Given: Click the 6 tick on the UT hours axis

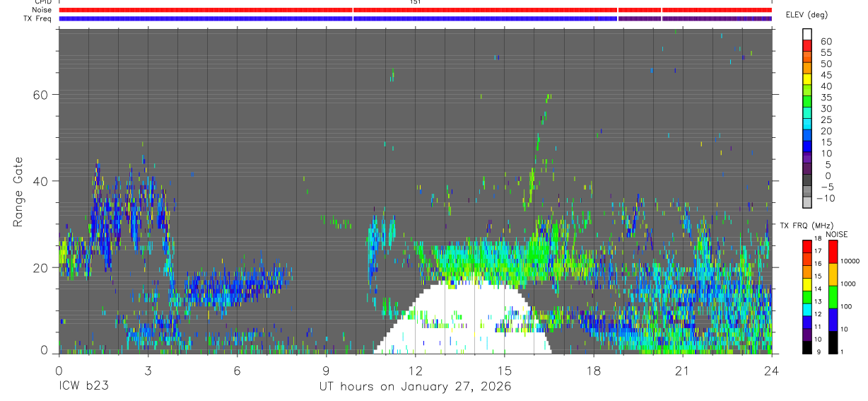Looking at the screenshot, I should point(237,370).
